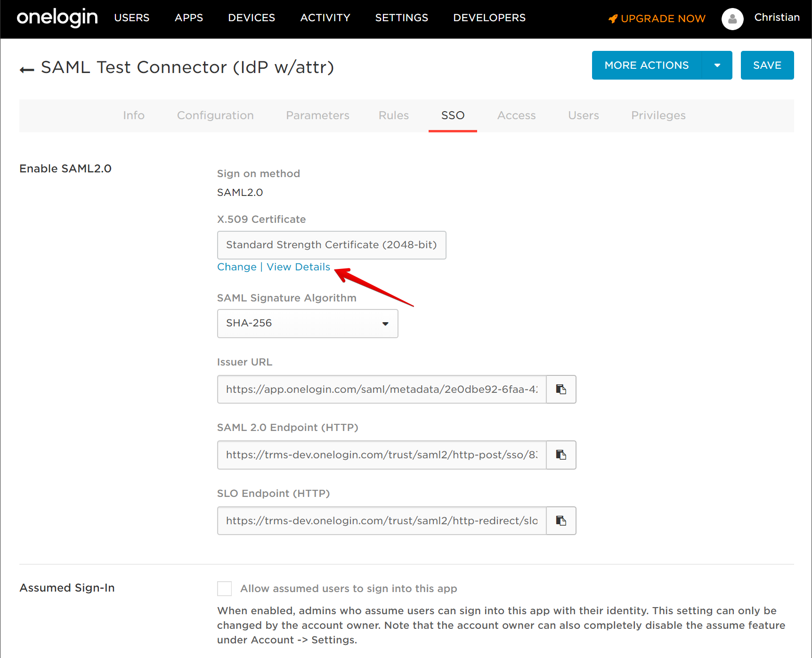Click the 'SAML2.0' sign on method value
Image resolution: width=812 pixels, height=658 pixels.
coord(240,193)
